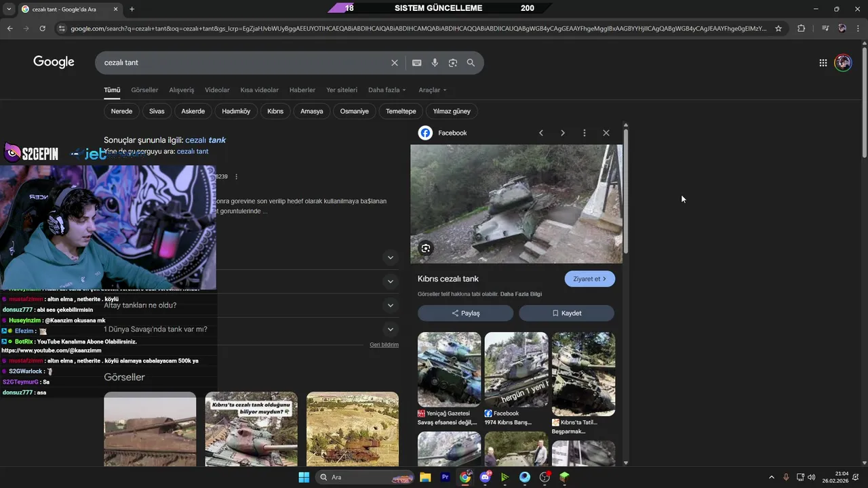Switch to the Alışveriş tab
Viewport: 868px width, 488px height.
[182, 89]
